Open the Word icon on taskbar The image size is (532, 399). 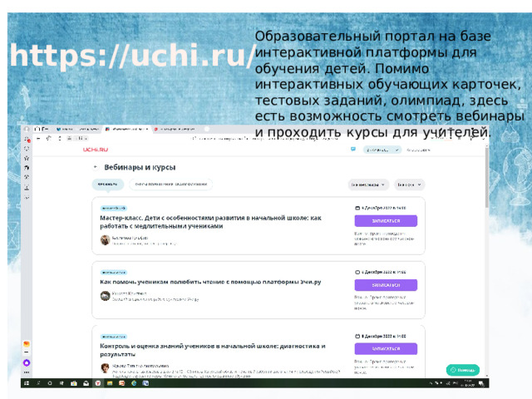pyautogui.click(x=145, y=383)
